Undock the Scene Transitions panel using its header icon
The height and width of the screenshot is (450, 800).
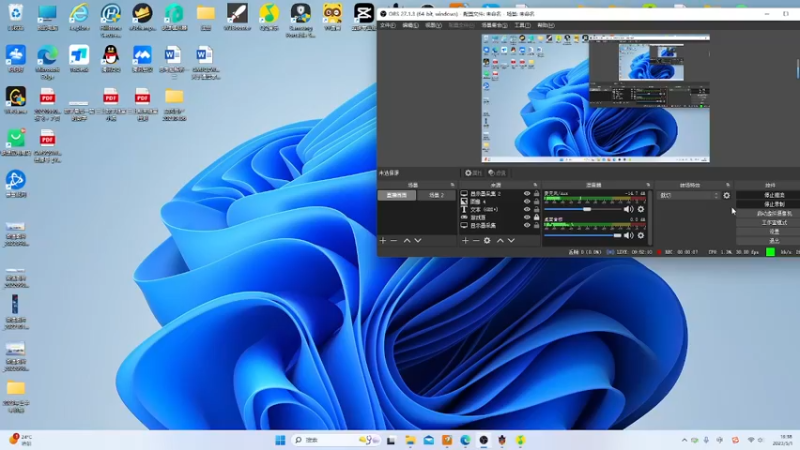coord(728,185)
